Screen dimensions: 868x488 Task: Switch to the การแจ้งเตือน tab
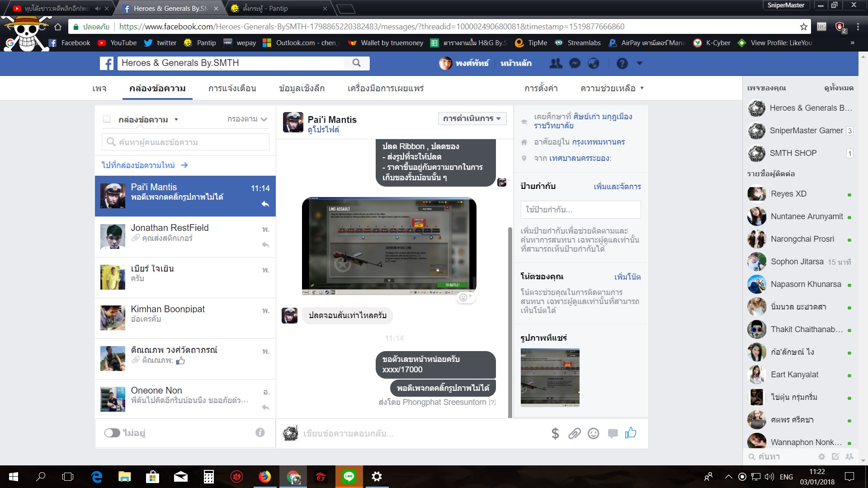(x=232, y=88)
